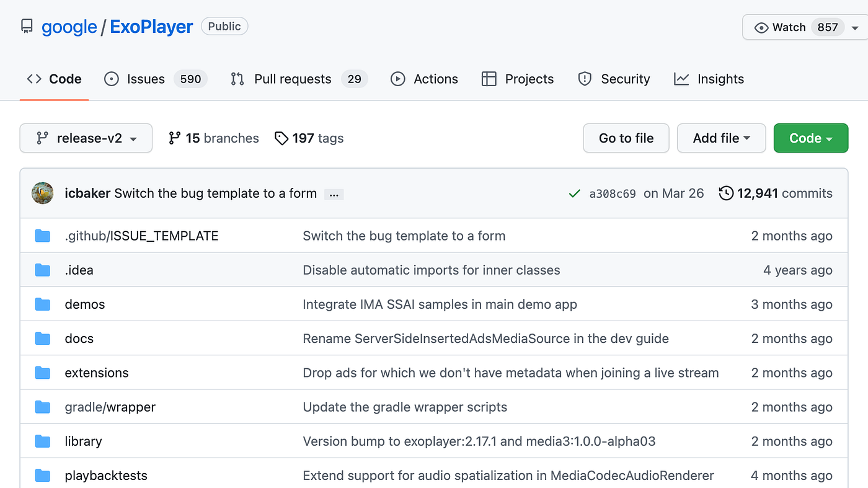Expand the green Code dropdown
The width and height of the screenshot is (868, 488).
click(810, 138)
